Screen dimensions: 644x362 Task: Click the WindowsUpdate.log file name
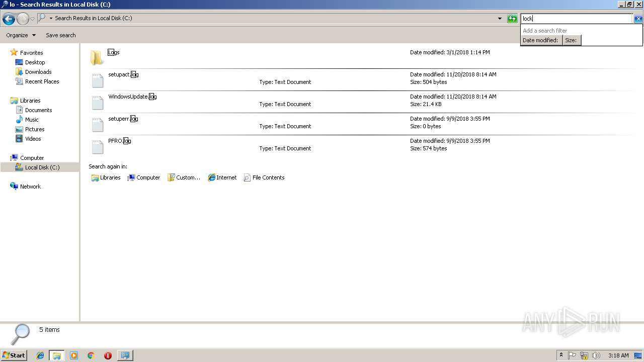click(x=132, y=97)
